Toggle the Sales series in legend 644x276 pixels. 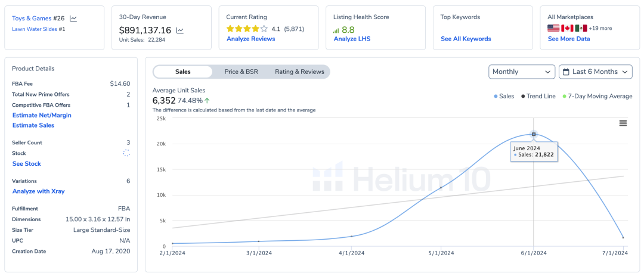click(x=504, y=96)
